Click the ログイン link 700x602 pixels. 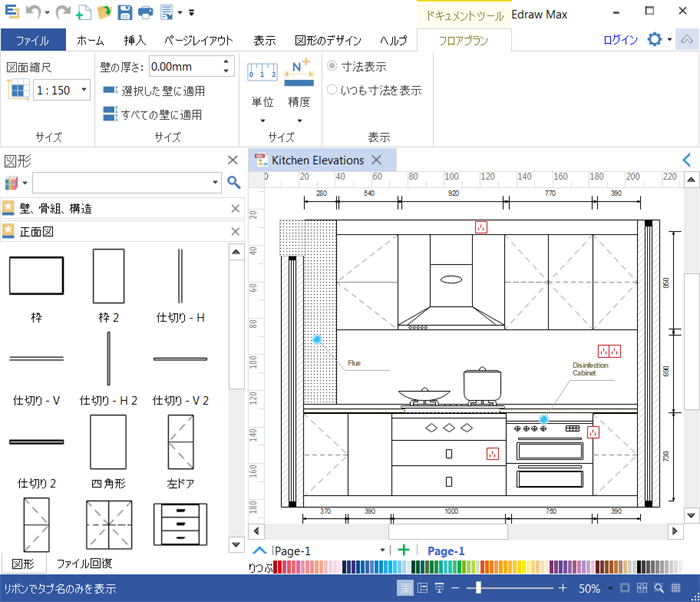coord(620,40)
